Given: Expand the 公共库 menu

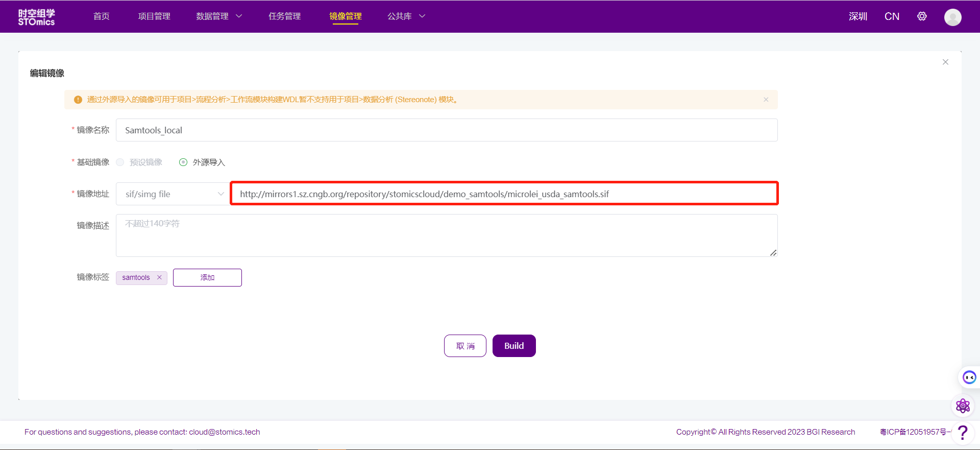Looking at the screenshot, I should click(406, 16).
